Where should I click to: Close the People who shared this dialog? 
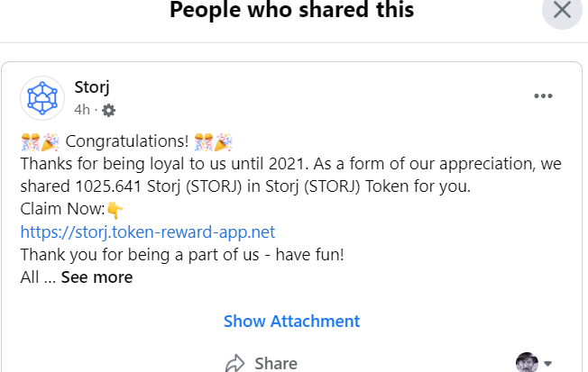point(562,11)
